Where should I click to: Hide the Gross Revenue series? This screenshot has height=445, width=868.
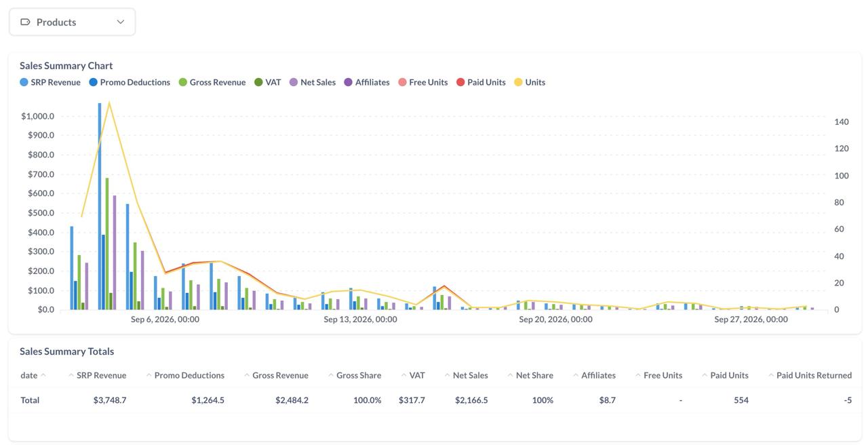212,82
